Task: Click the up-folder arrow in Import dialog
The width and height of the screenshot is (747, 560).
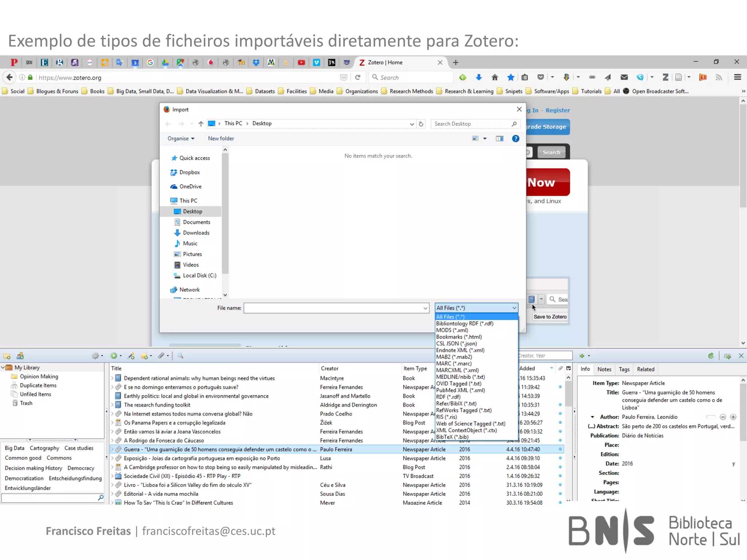Action: (201, 124)
